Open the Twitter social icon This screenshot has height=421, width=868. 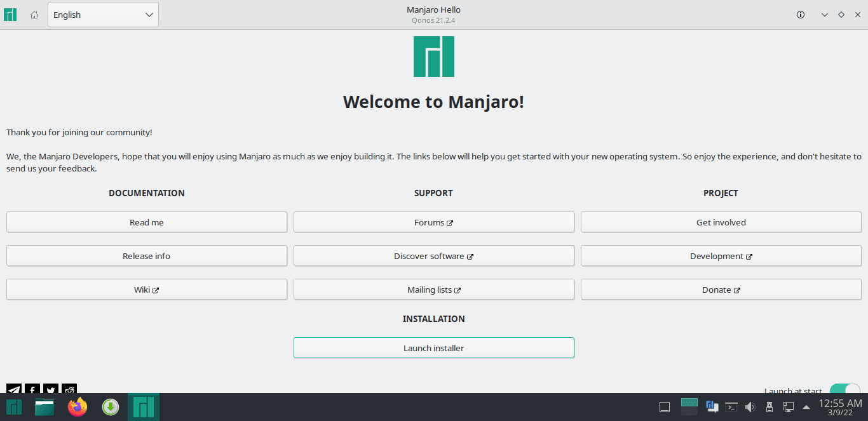(x=51, y=389)
